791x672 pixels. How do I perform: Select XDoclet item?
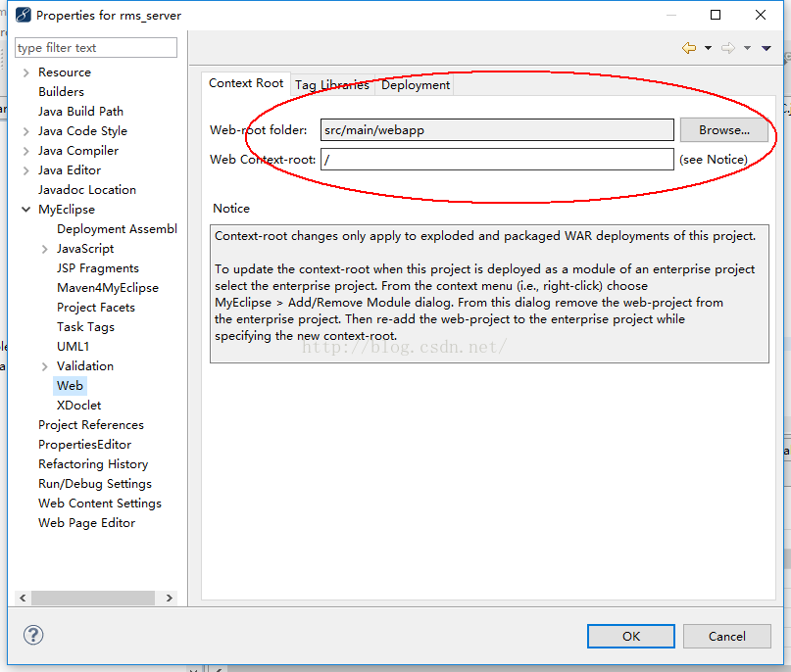click(79, 406)
